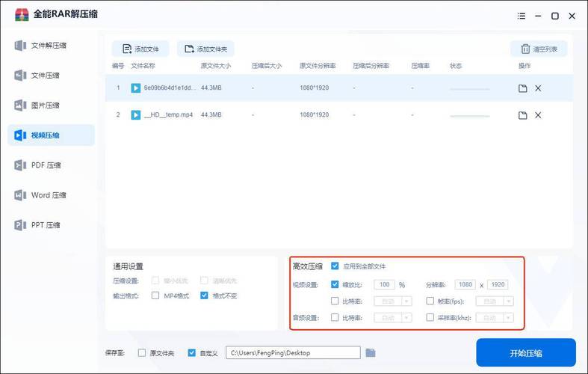The width and height of the screenshot is (588, 374).
Task: Toggle the 格式不变 checkbox
Action: pyautogui.click(x=204, y=295)
